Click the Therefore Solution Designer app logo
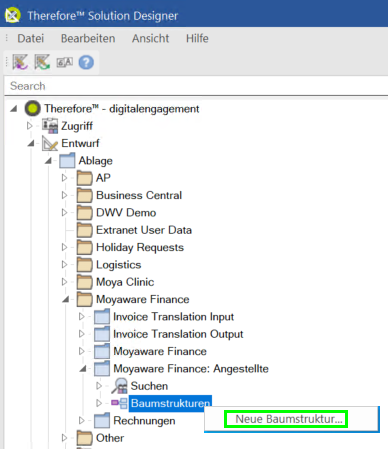388x449 pixels. point(13,15)
